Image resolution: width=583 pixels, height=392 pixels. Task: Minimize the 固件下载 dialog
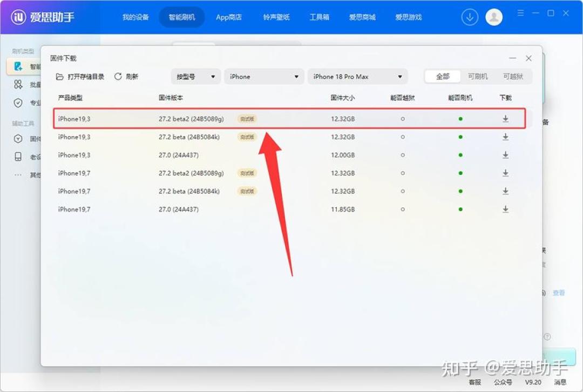click(512, 58)
